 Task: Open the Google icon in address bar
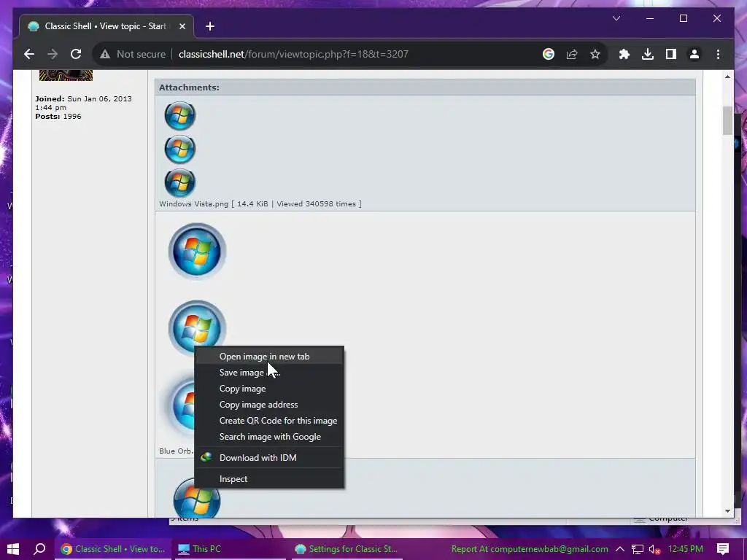[x=549, y=54]
